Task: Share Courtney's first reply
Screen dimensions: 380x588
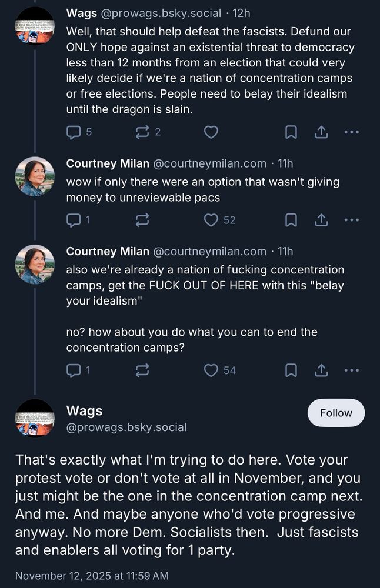Action: click(321, 220)
